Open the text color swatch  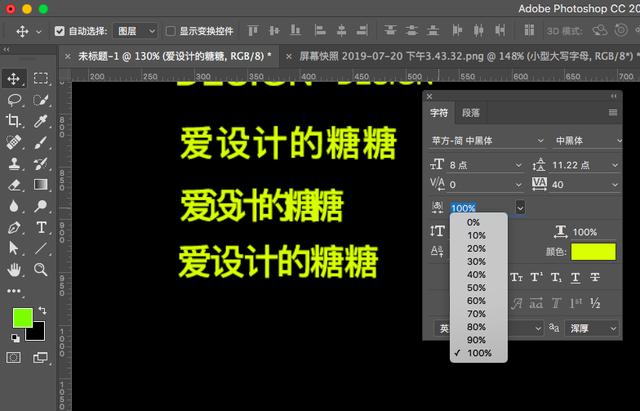coord(593,252)
